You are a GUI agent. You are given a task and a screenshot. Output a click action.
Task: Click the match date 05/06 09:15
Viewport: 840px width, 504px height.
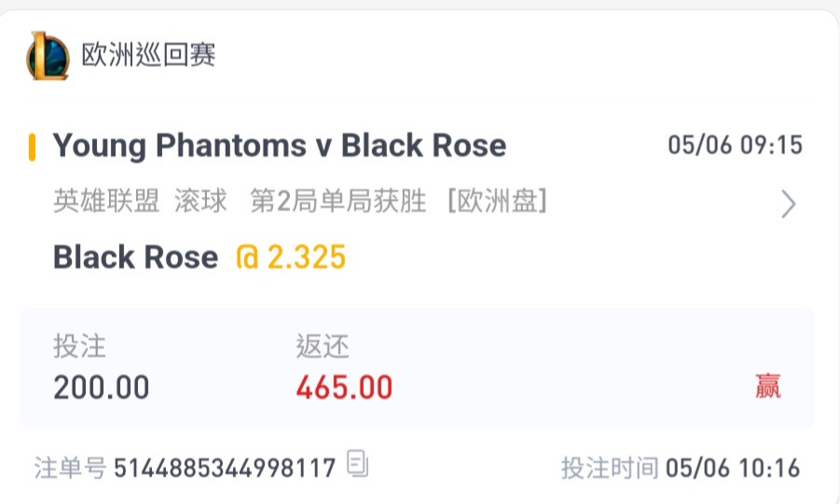(735, 145)
